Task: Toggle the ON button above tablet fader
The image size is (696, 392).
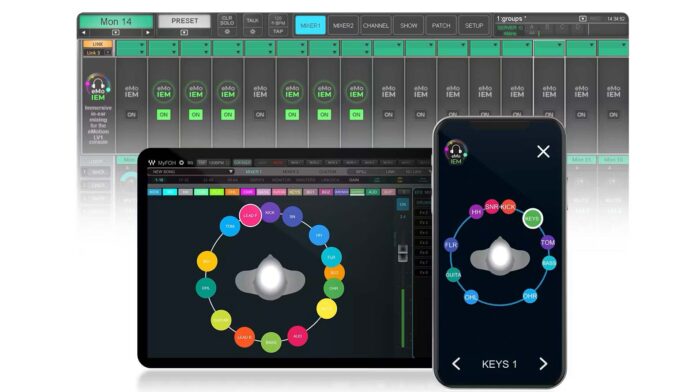Action: [x=403, y=205]
